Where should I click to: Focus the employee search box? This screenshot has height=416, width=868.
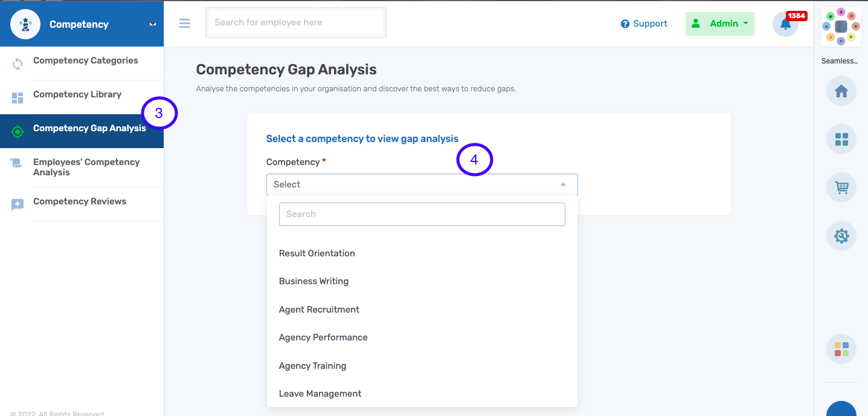click(296, 23)
